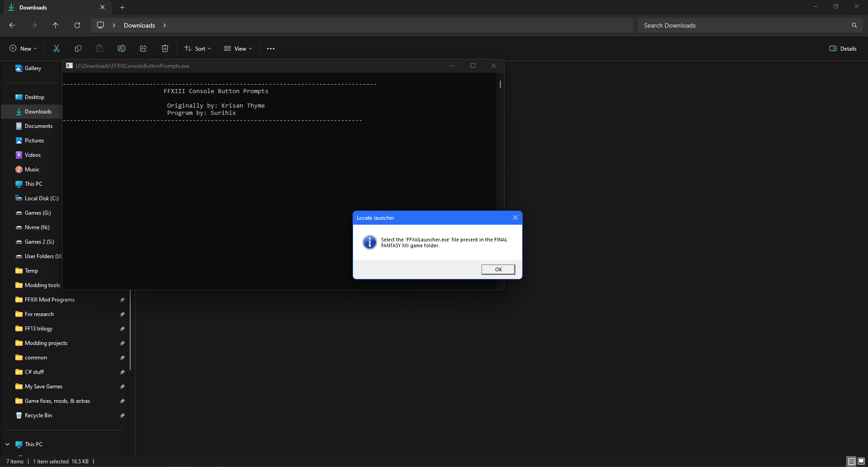Open the View dropdown menu
The height and width of the screenshot is (467, 868).
coord(238,48)
